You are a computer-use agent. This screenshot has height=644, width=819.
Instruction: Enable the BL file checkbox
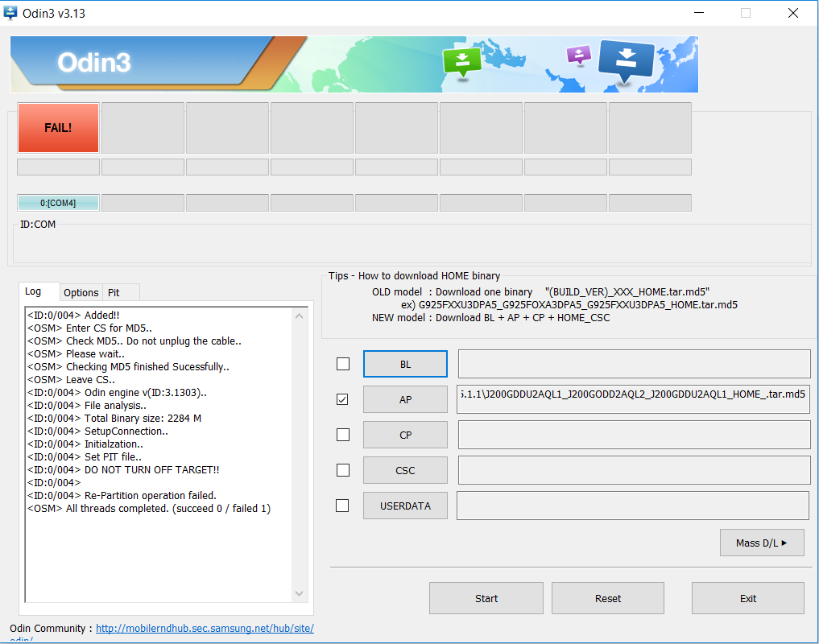coord(343,364)
